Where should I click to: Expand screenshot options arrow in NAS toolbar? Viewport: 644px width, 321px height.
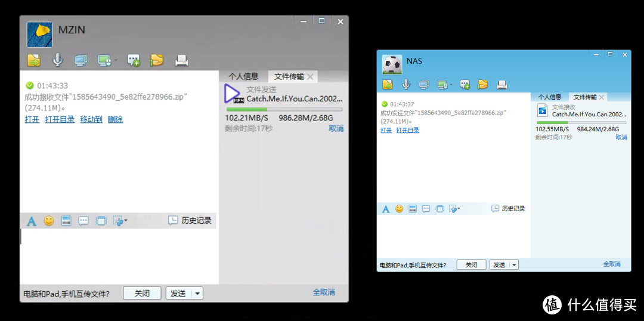coord(459,209)
